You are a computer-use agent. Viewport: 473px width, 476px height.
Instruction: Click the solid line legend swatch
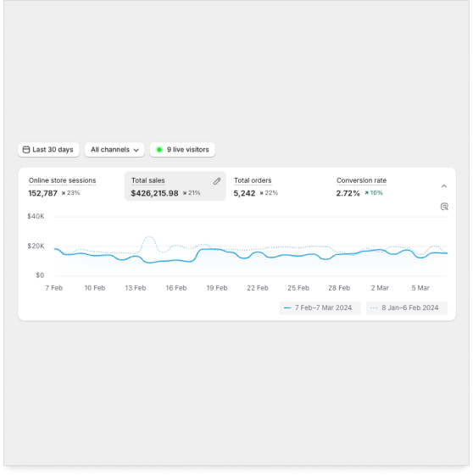pos(287,307)
